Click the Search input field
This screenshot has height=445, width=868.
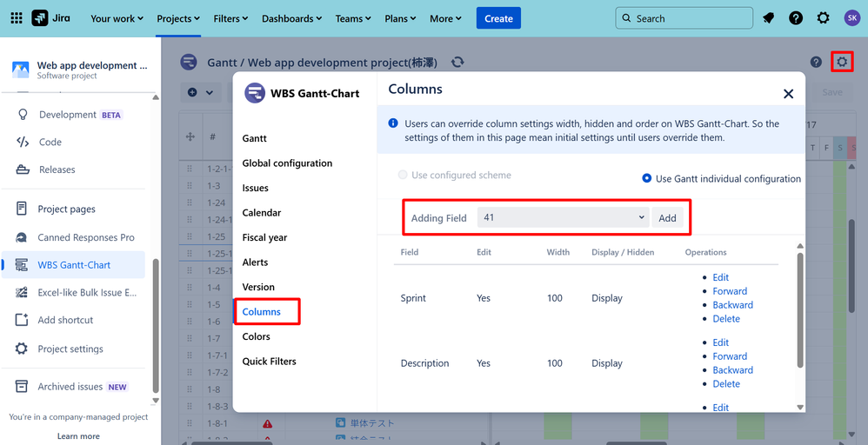click(x=684, y=18)
